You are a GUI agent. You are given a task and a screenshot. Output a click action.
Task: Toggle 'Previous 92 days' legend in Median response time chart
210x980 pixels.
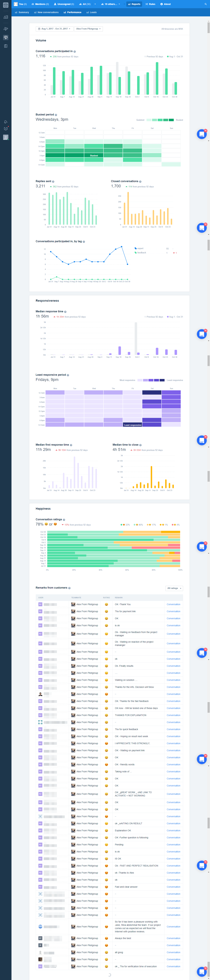154,317
